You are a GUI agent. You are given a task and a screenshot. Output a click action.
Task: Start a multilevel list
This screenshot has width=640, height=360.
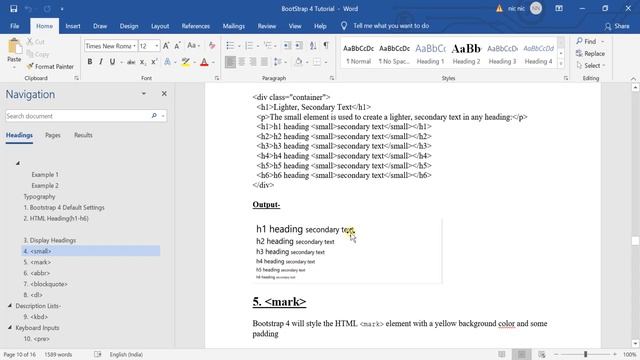pyautogui.click(x=268, y=46)
